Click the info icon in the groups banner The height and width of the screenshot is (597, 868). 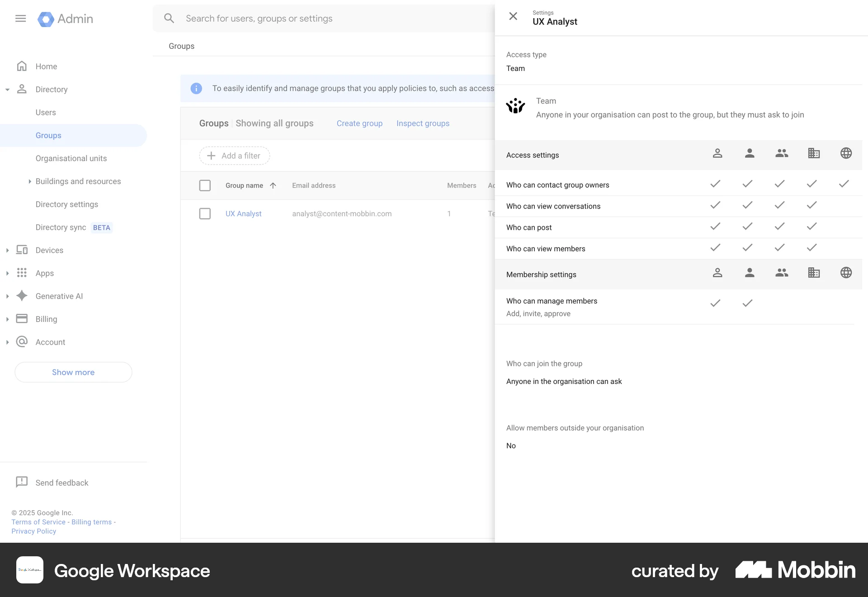click(196, 89)
